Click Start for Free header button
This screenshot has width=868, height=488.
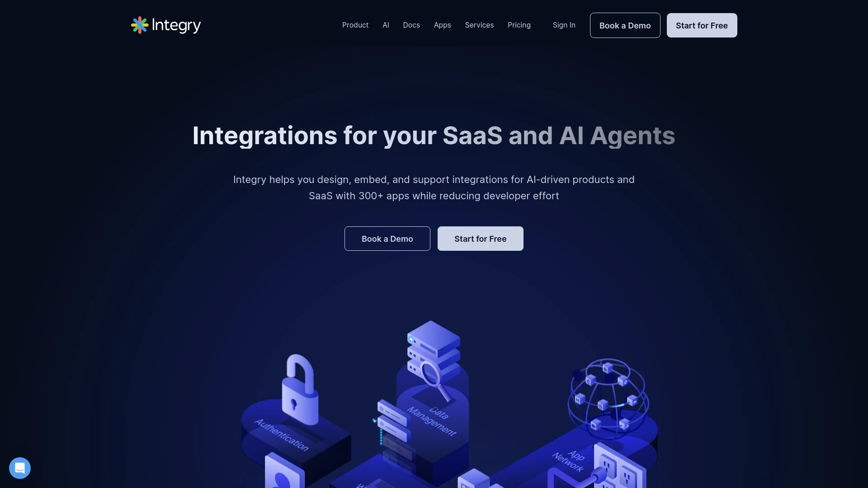(702, 25)
